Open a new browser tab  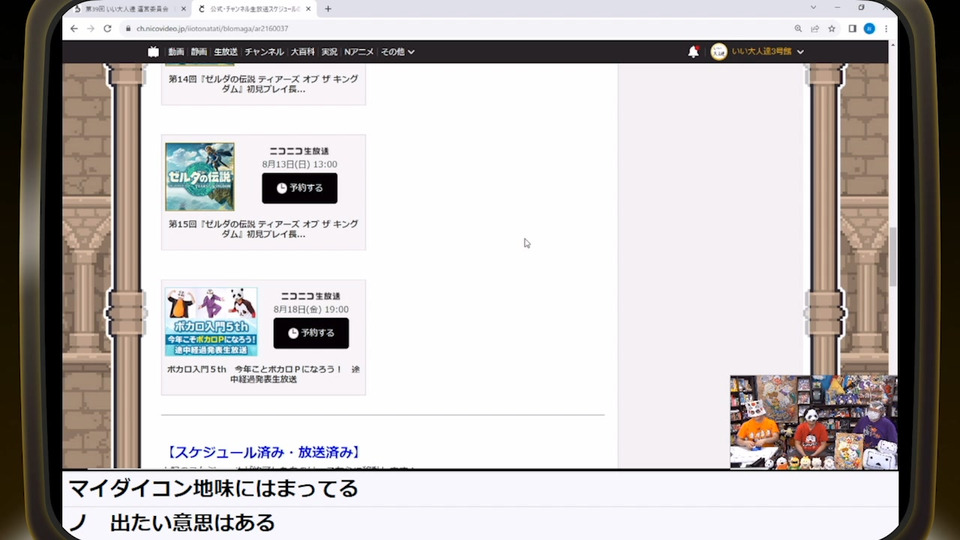pos(328,9)
